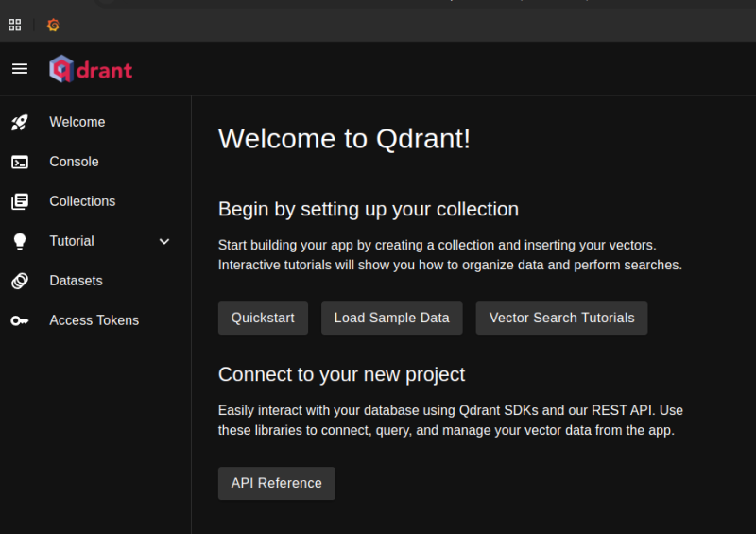Select the Welcome text label in sidebar

pyautogui.click(x=77, y=122)
